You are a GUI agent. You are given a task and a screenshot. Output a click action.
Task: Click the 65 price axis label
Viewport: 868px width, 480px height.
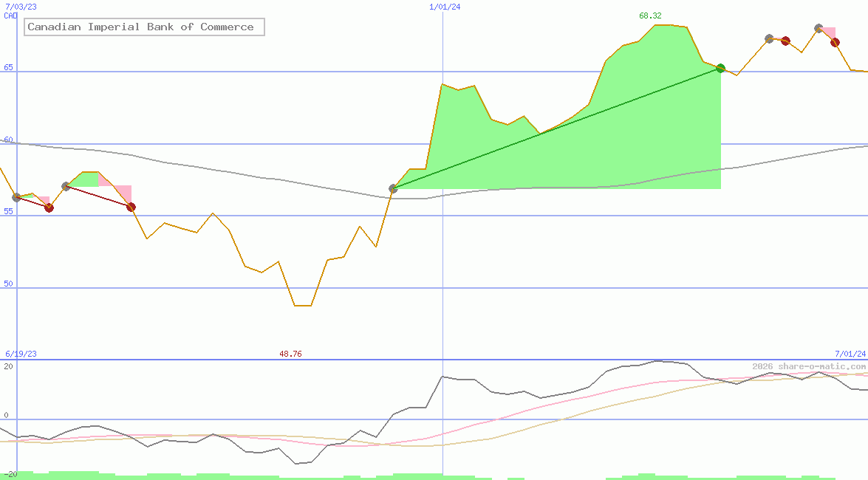click(x=8, y=67)
